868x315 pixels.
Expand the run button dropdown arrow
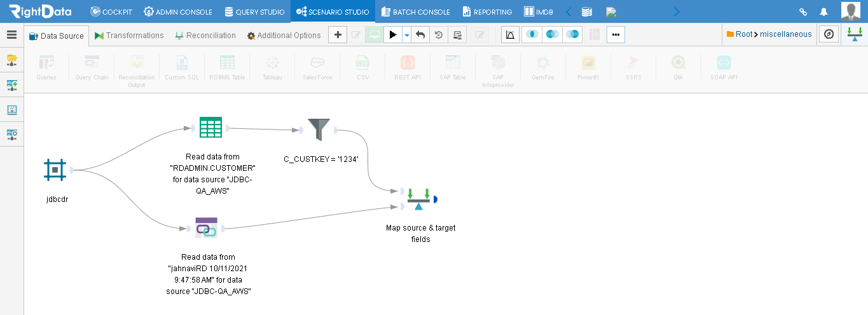tap(407, 35)
